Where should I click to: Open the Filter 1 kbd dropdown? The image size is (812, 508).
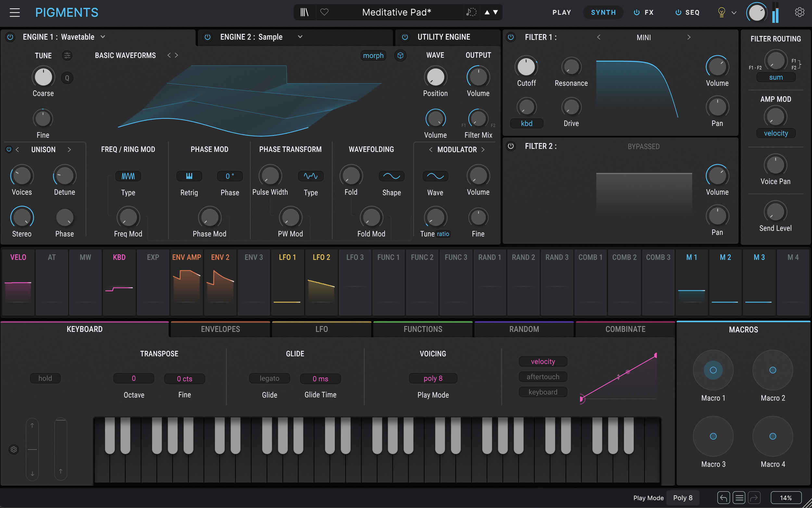[527, 124]
